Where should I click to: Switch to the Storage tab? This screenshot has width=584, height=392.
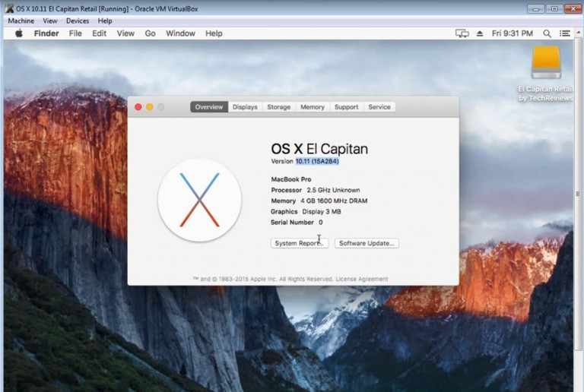click(278, 107)
